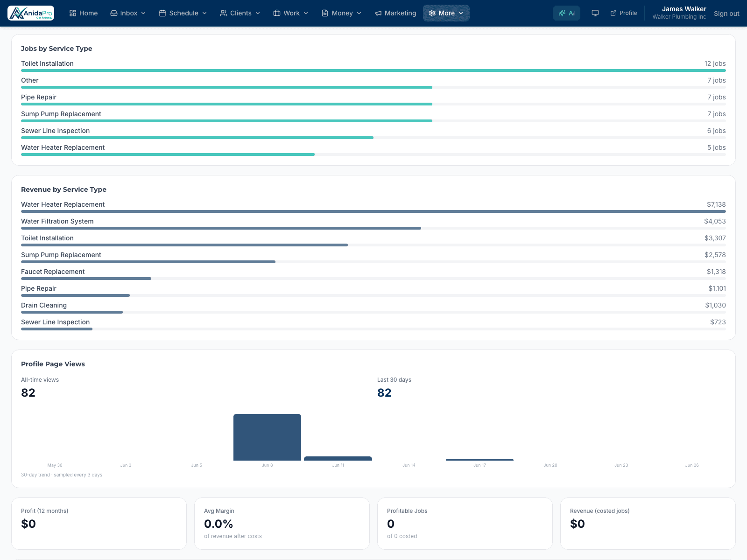
Task: Click the Avg Margin '0.0%' value
Action: point(218,524)
